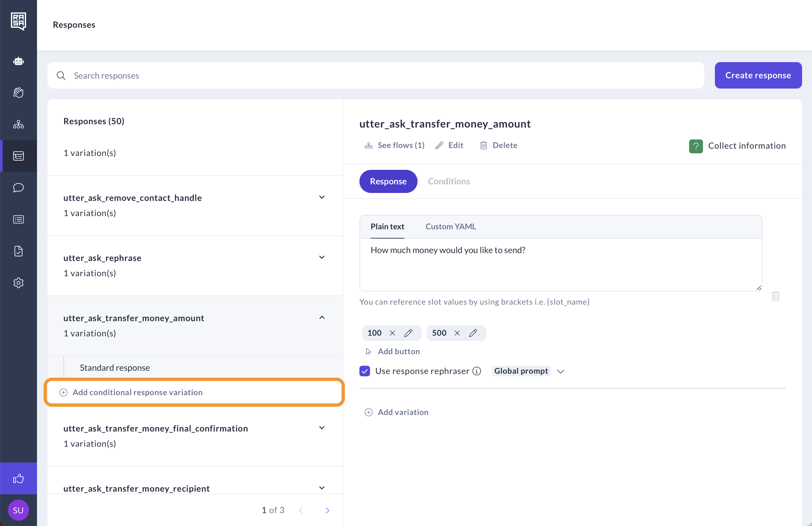The width and height of the screenshot is (812, 526).
Task: Click the Search responses field
Action: click(x=375, y=75)
